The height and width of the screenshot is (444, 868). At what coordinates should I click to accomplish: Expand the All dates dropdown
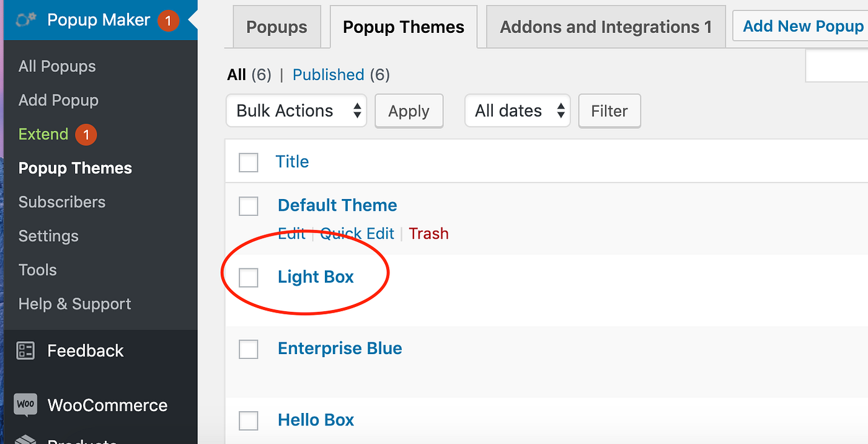(x=518, y=111)
